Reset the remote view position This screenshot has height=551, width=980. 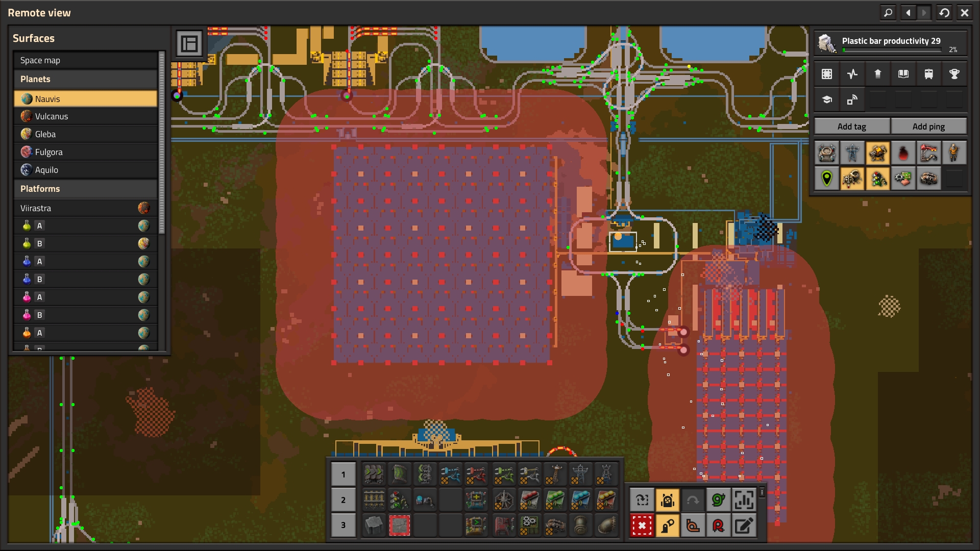pyautogui.click(x=944, y=13)
